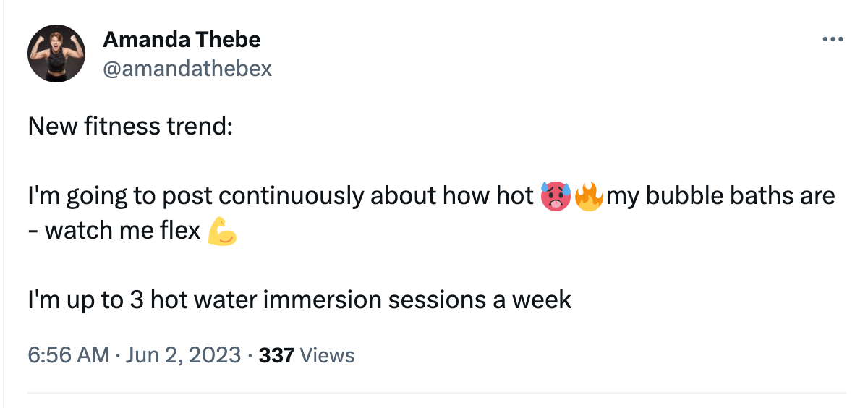Click the "bubble baths are" text

[x=740, y=196]
